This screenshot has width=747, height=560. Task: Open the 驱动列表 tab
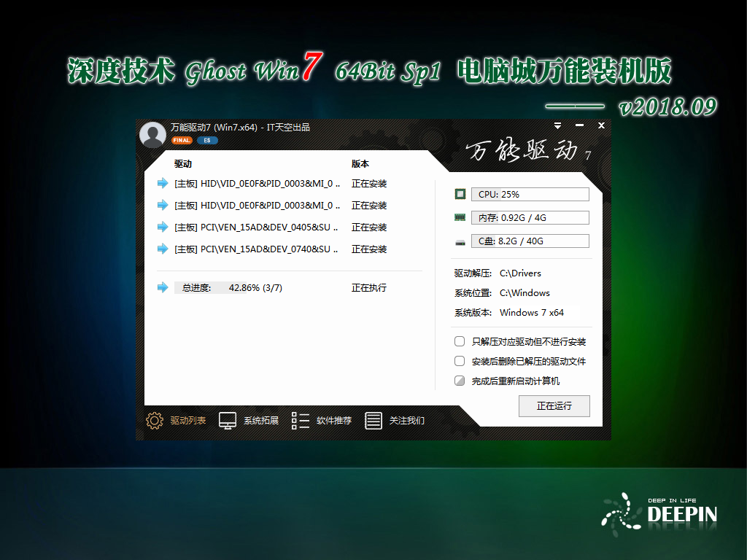[177, 421]
